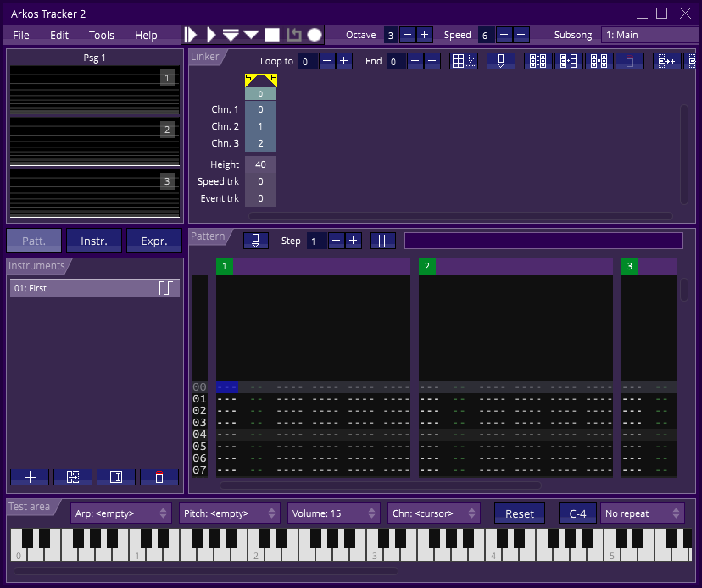Decrease the Octave value
Image resolution: width=702 pixels, height=588 pixels.
click(x=408, y=35)
